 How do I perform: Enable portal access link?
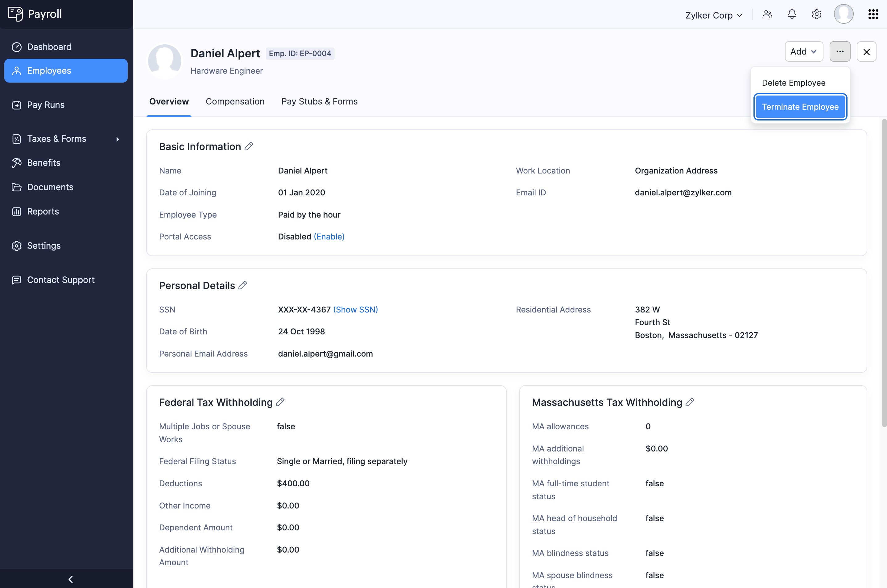[x=329, y=237]
